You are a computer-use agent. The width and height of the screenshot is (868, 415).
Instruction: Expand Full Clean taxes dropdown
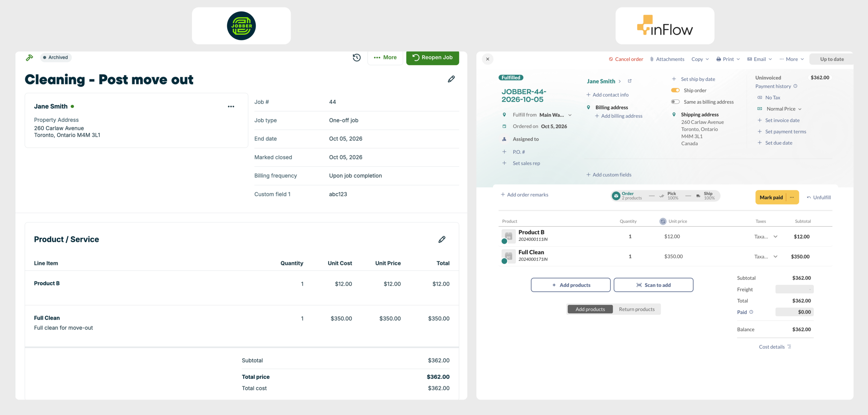(775, 256)
